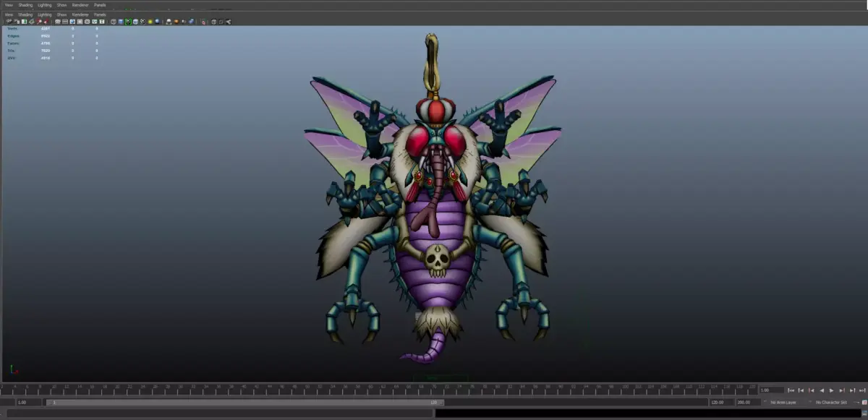Click the High Quality rendering toolbar icon
The image size is (868, 420).
point(169,22)
